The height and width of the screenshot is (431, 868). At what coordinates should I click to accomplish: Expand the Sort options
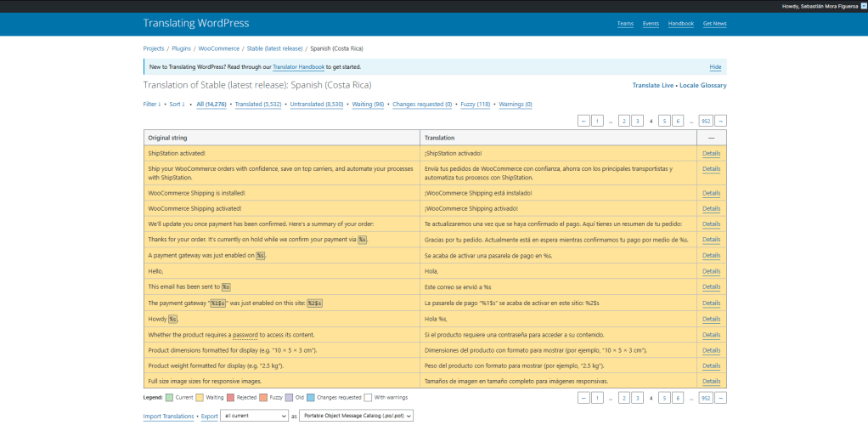tap(177, 105)
